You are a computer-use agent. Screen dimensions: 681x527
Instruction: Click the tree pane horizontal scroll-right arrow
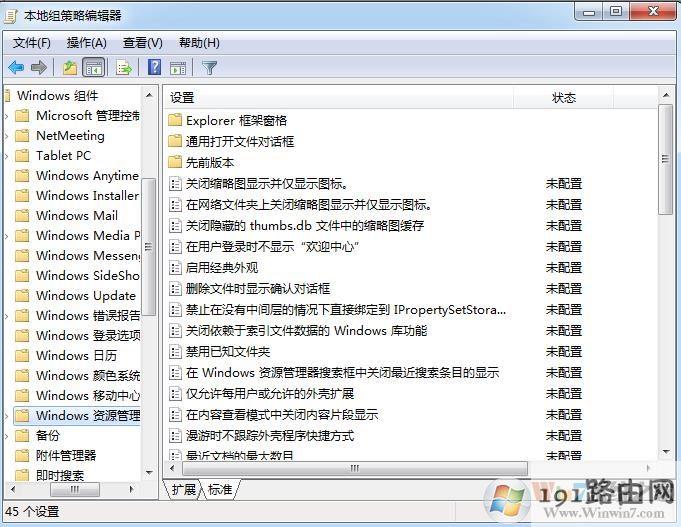[132, 490]
